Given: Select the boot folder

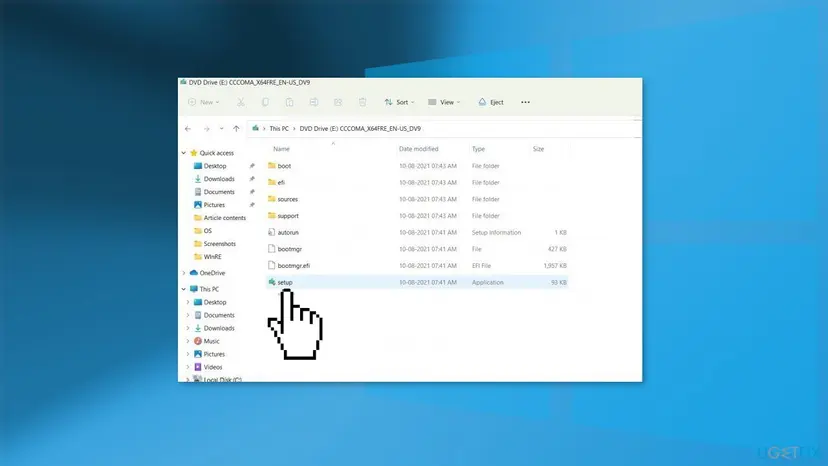Looking at the screenshot, I should [417, 166].
